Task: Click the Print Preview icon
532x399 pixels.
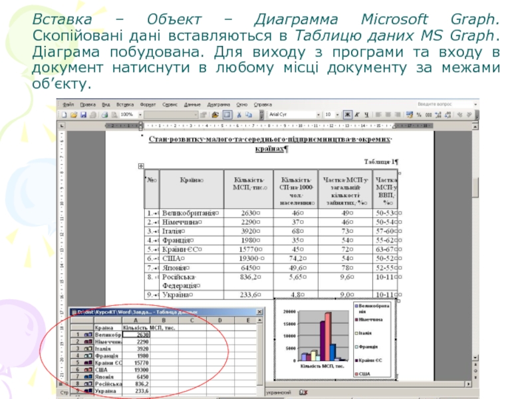Action: tap(114, 115)
